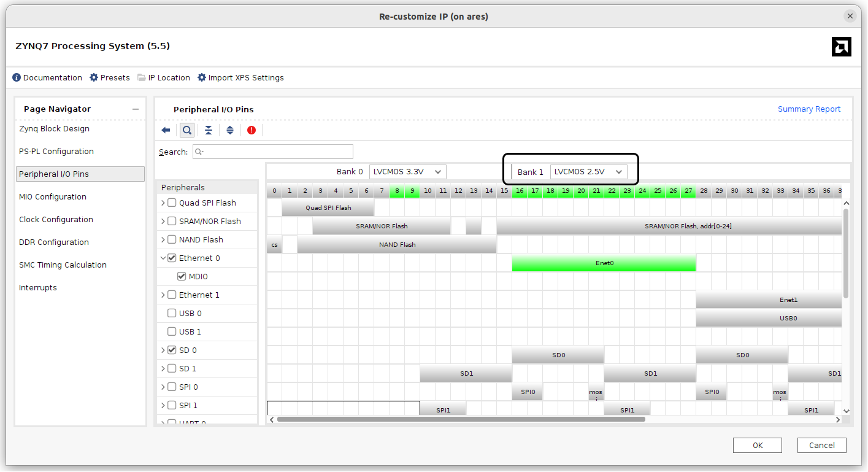This screenshot has width=868, height=472.
Task: Click the horizontal scrollbar thumb
Action: tap(461, 419)
